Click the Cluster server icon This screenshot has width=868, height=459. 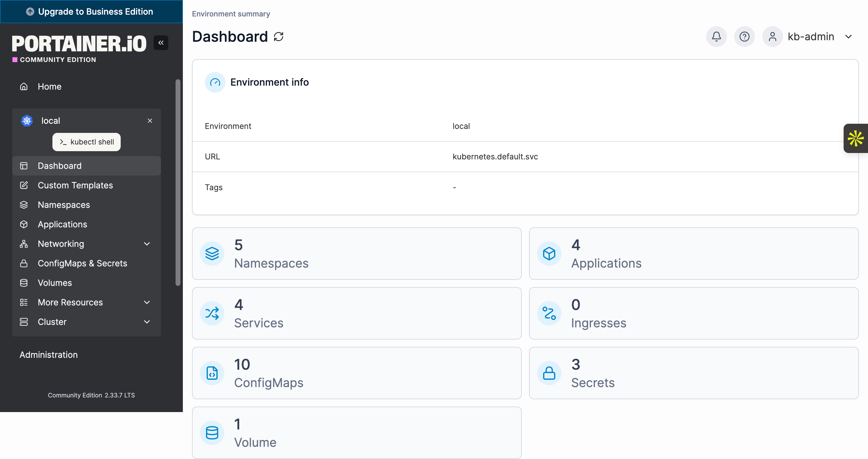coord(23,322)
